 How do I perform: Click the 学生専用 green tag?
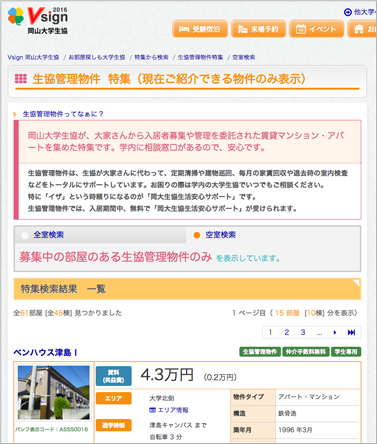pyautogui.click(x=346, y=352)
